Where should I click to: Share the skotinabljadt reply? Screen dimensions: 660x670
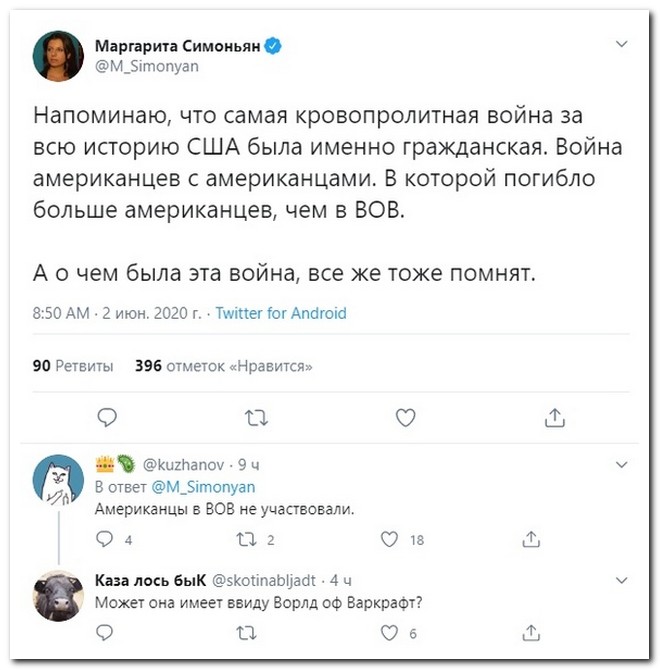pos(531,632)
